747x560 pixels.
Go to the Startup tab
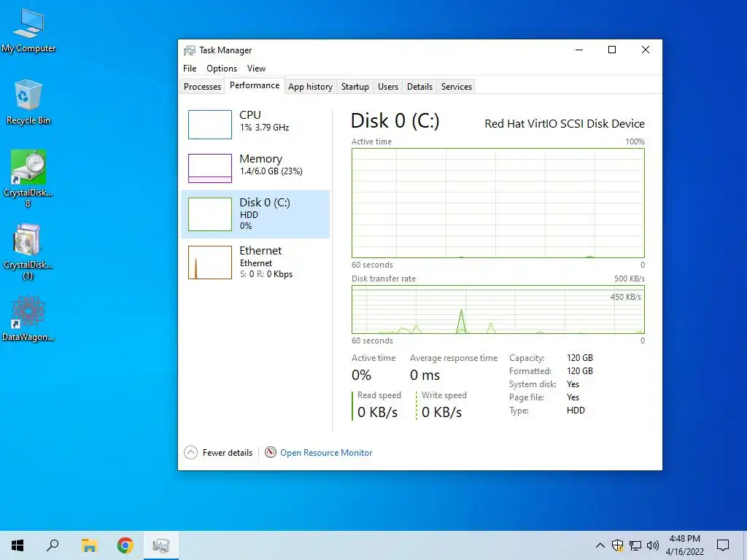(x=355, y=87)
